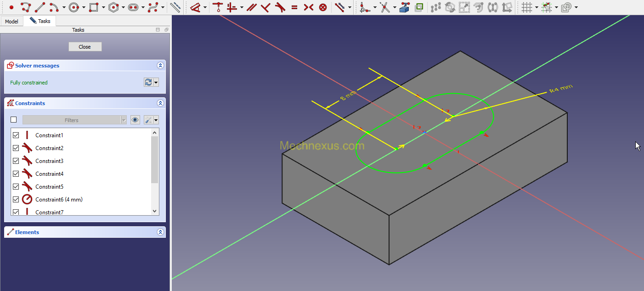The width and height of the screenshot is (644, 291).
Task: Open the B-spline tool dropdown arrow
Action: coord(163,7)
